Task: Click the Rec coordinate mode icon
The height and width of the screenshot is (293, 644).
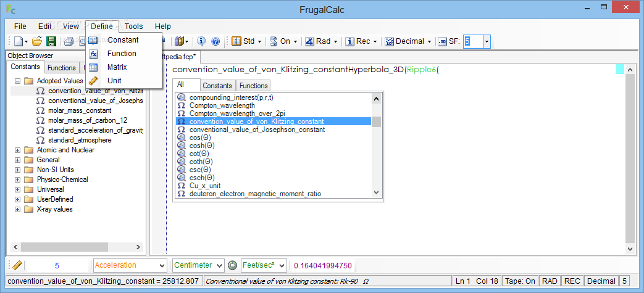Action: (350, 41)
